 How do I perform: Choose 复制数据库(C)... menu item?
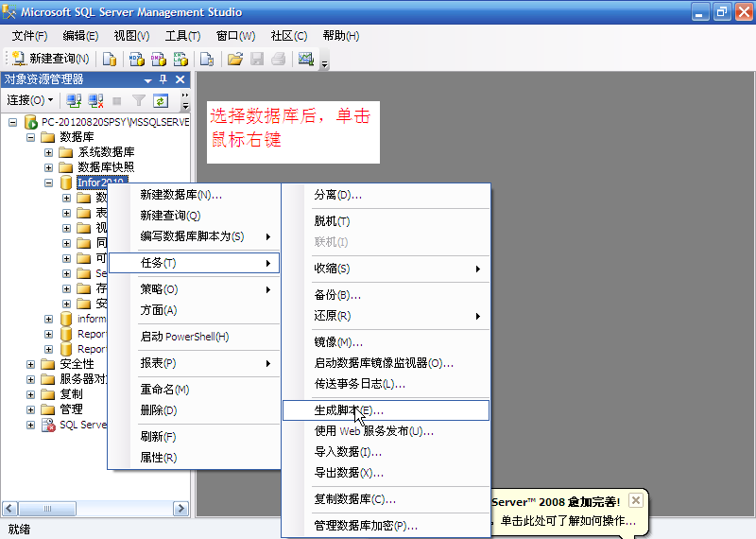386,499
